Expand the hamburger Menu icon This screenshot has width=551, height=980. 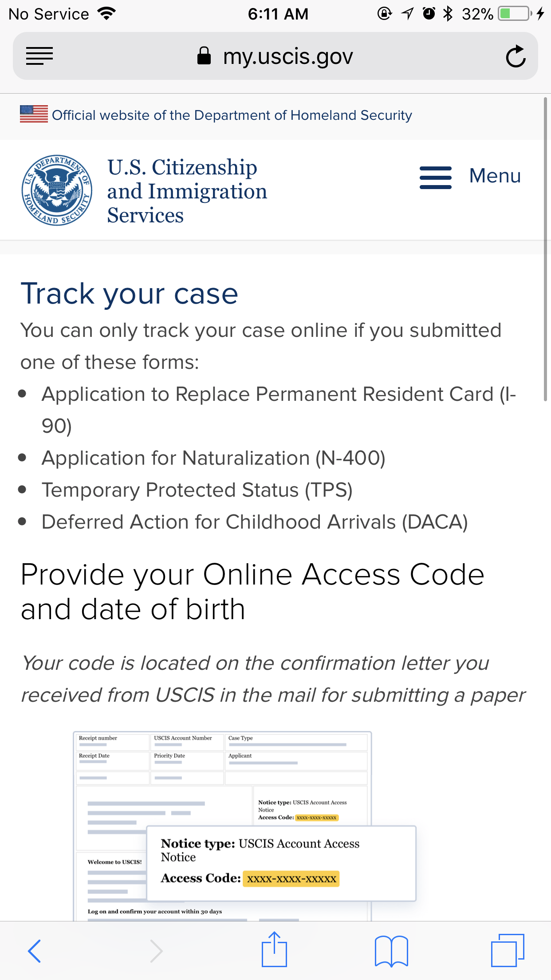[x=436, y=178]
